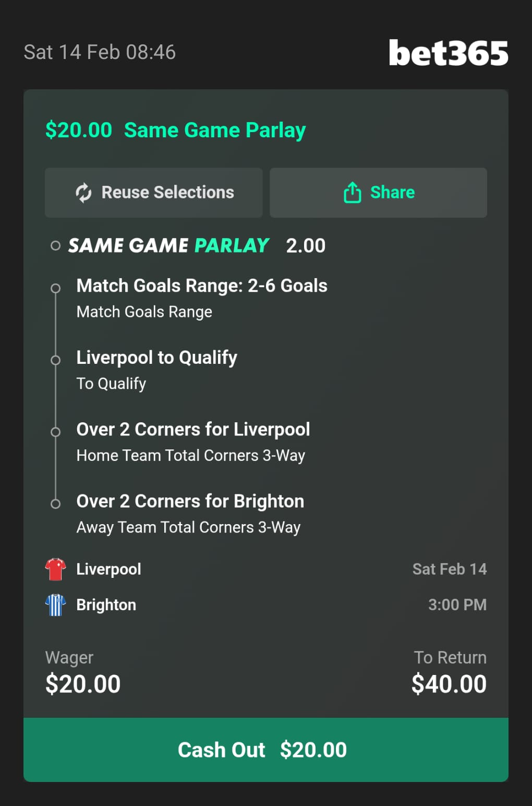
Task: Click circle marker beside Over 2 Corners Liverpool
Action: pyautogui.click(x=55, y=432)
